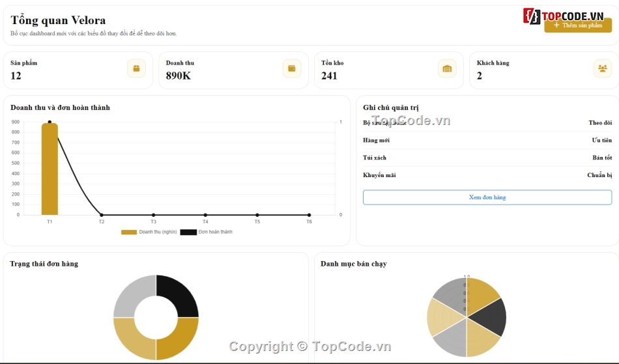Viewport: 619px width, 364px height.
Task: Select the Túi xách note row
Action: [x=487, y=158]
